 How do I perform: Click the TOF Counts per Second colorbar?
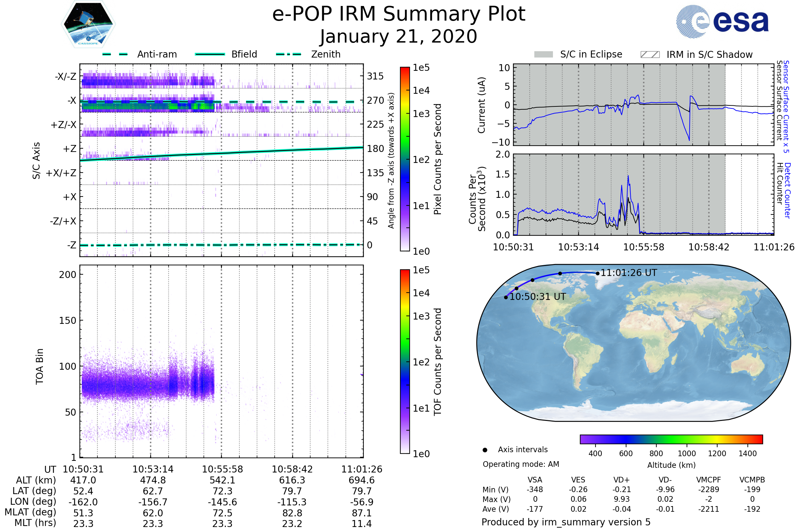pyautogui.click(x=405, y=362)
